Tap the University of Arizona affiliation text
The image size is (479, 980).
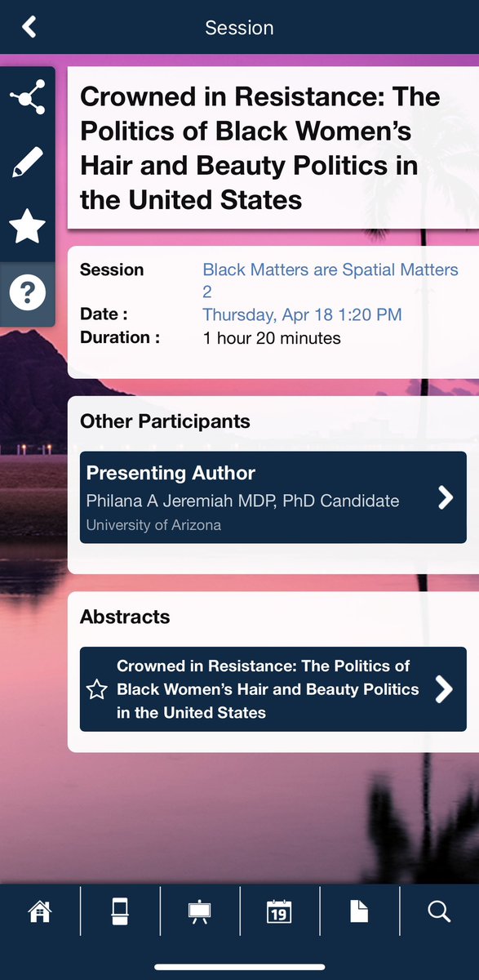pyautogui.click(x=153, y=525)
